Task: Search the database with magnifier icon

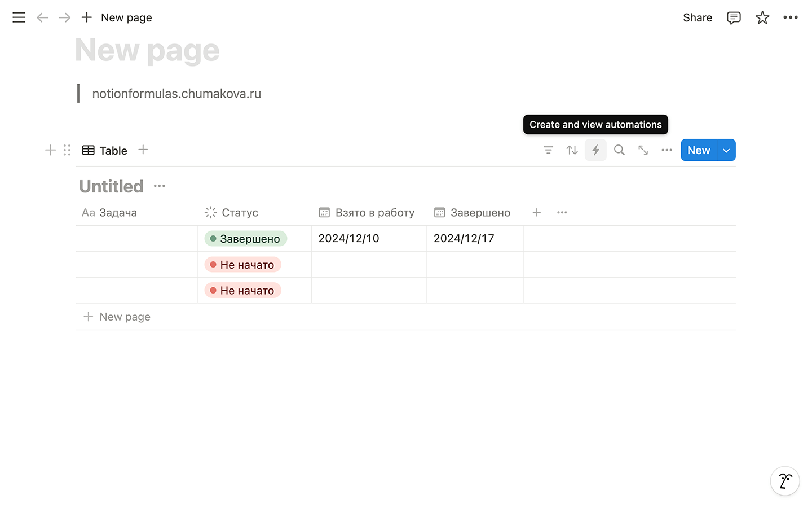Action: (x=619, y=150)
